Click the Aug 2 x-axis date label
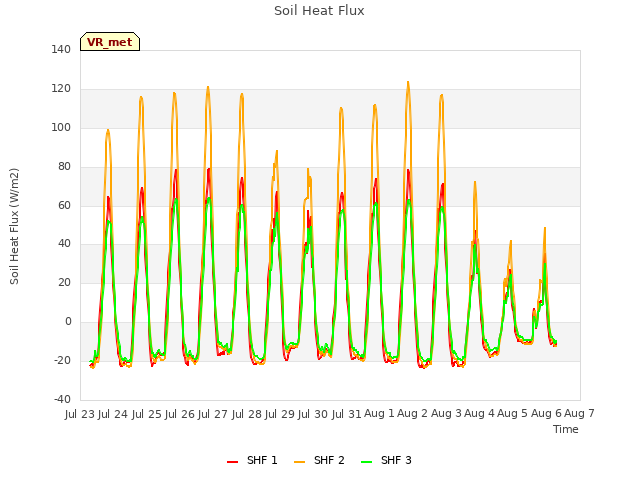 point(413,413)
